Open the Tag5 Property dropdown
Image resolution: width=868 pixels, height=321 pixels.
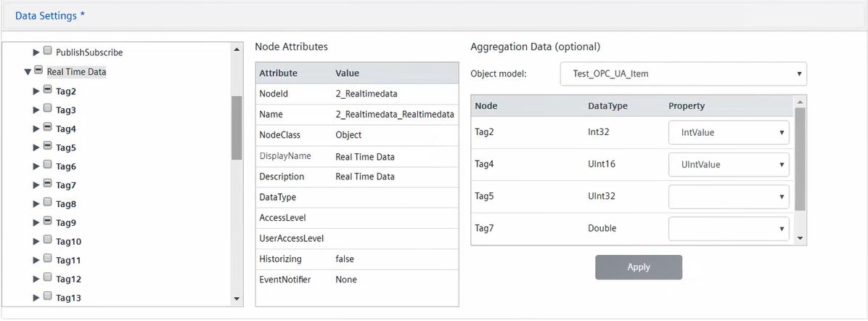pos(728,196)
